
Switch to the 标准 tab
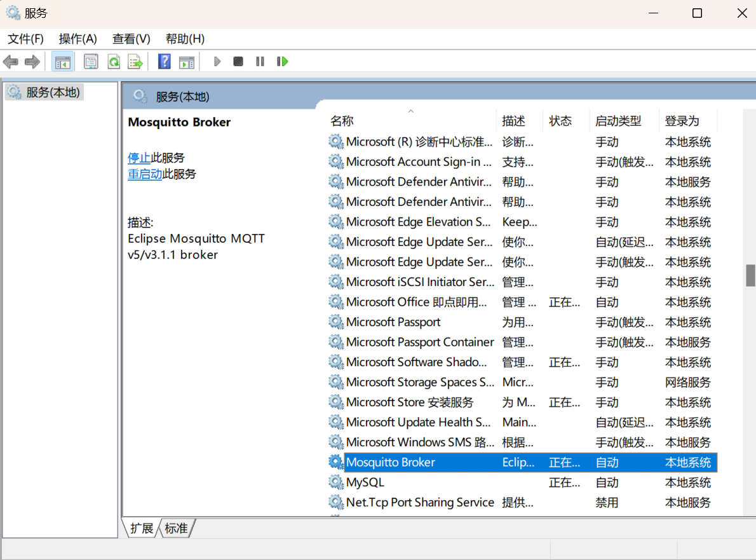175,528
